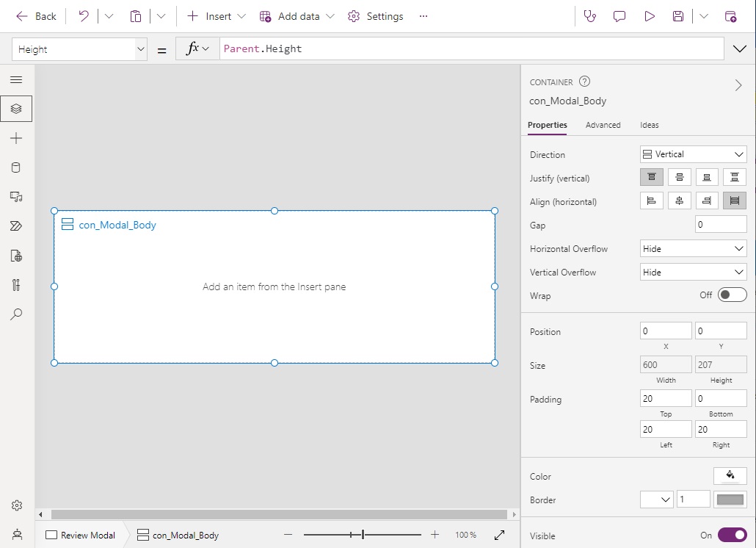Expand the formula bar with its chevron
The width and height of the screenshot is (756, 548).
[740, 48]
